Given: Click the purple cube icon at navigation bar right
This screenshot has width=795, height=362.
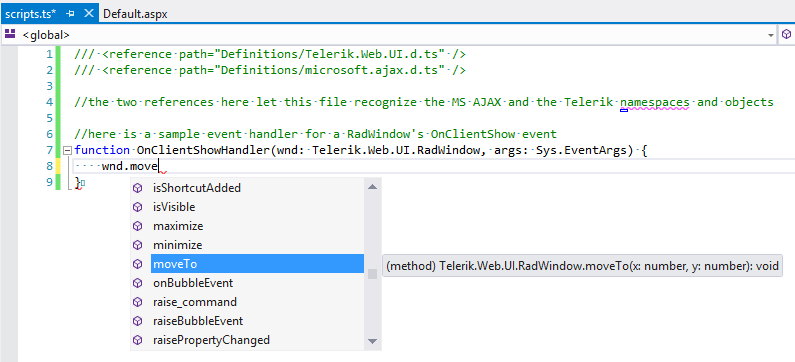Looking at the screenshot, I should (x=786, y=34).
